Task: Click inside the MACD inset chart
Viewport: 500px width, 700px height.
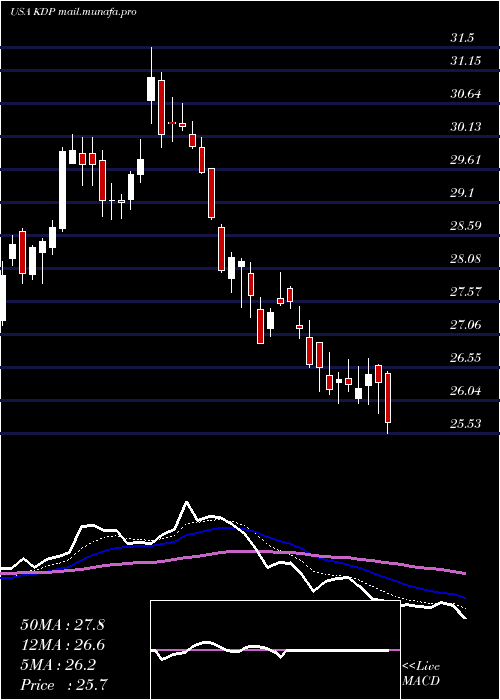Action: click(275, 650)
